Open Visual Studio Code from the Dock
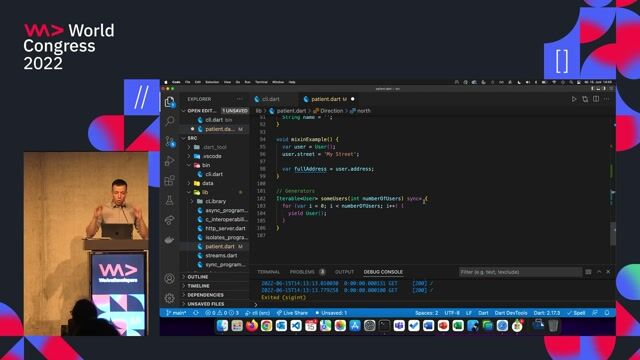 click(296, 326)
